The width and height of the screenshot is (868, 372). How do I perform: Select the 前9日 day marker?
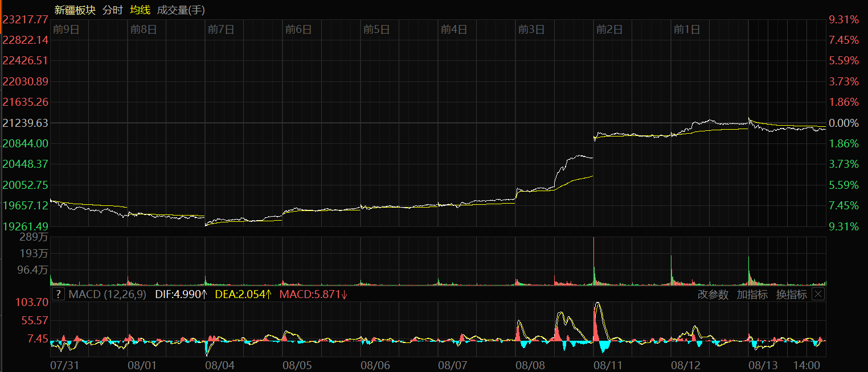tap(65, 30)
